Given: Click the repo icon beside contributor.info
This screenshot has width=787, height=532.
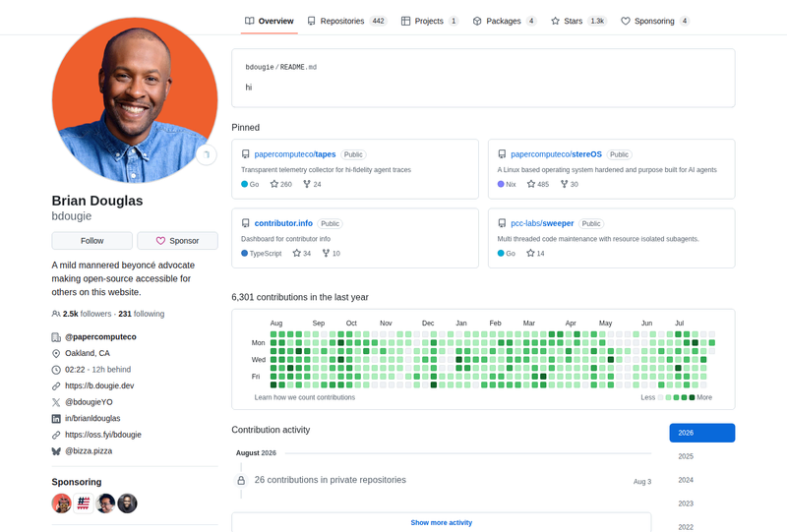Looking at the screenshot, I should pyautogui.click(x=245, y=223).
